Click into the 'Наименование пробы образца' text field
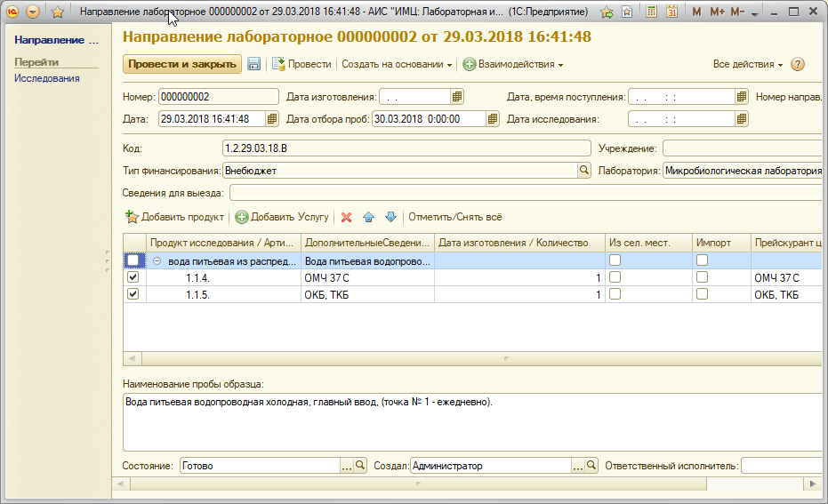 471,422
